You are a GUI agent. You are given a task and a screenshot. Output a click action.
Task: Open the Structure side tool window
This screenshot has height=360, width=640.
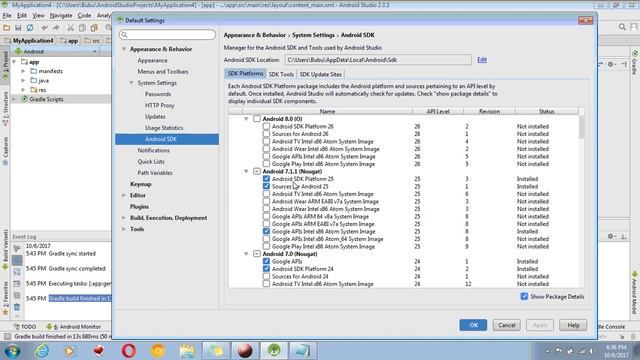tap(5, 109)
